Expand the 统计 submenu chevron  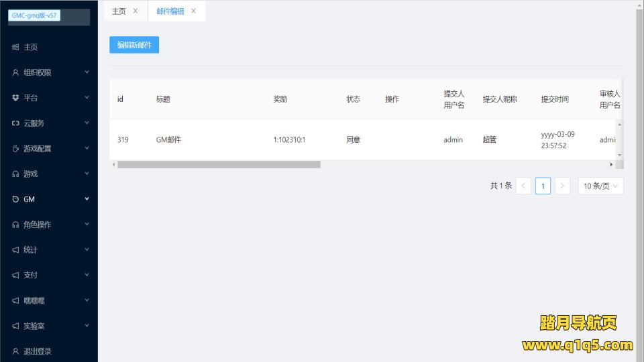[x=87, y=249]
